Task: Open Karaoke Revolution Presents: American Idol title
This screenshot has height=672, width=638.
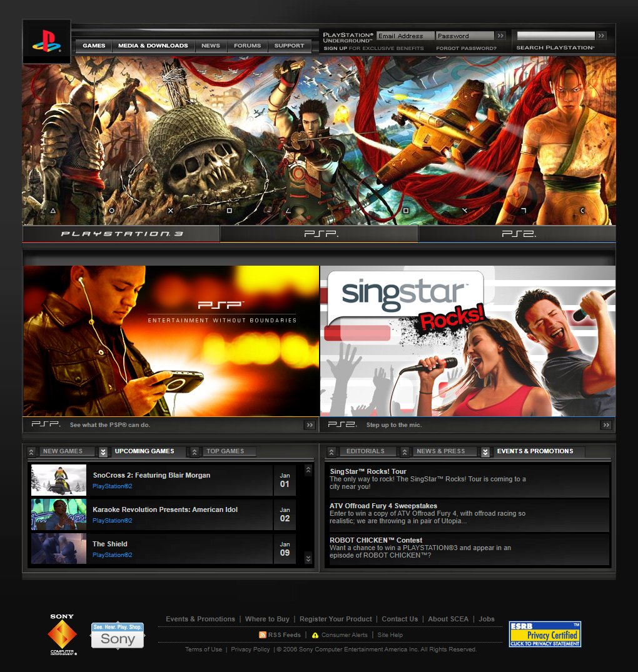Action: pos(165,509)
